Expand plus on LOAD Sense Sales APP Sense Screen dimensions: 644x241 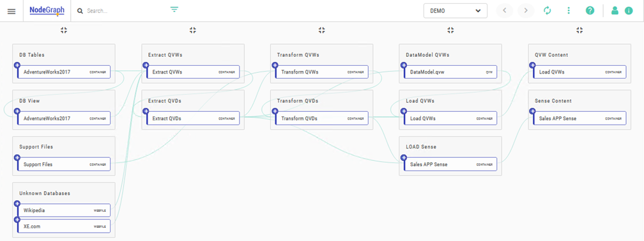(x=404, y=157)
